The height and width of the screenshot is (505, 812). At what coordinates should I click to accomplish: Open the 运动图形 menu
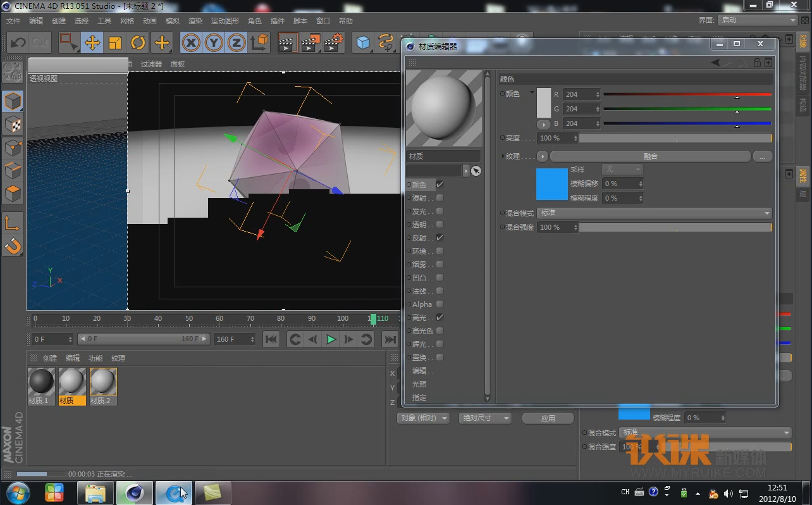[x=225, y=21]
